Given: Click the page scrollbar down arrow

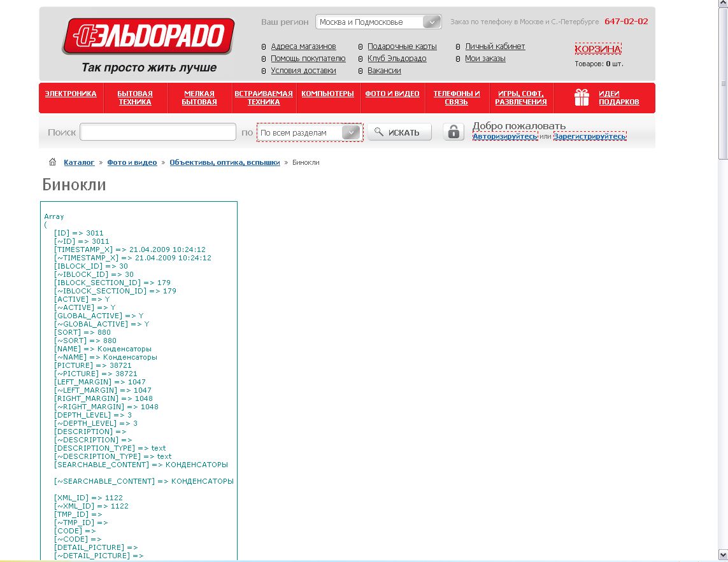Looking at the screenshot, I should click(723, 554).
